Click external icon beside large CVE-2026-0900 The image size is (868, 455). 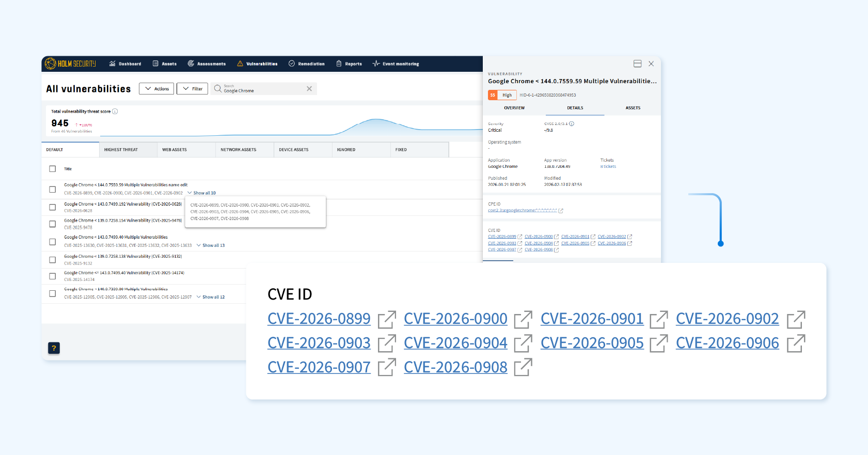point(523,320)
